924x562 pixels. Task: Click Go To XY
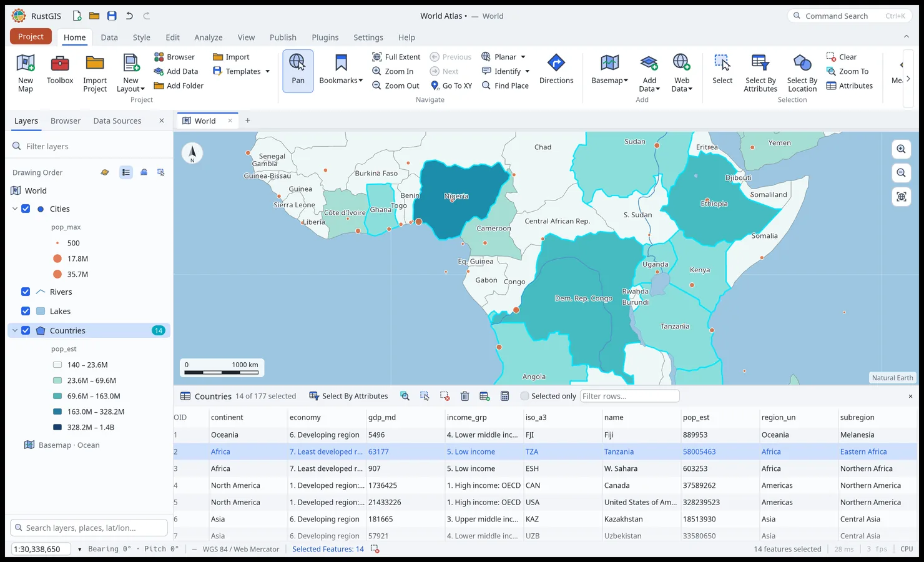point(451,86)
